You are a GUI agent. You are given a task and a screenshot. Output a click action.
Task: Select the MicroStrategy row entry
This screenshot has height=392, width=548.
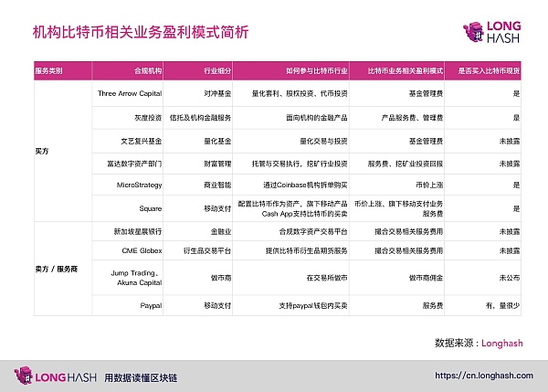(x=142, y=185)
